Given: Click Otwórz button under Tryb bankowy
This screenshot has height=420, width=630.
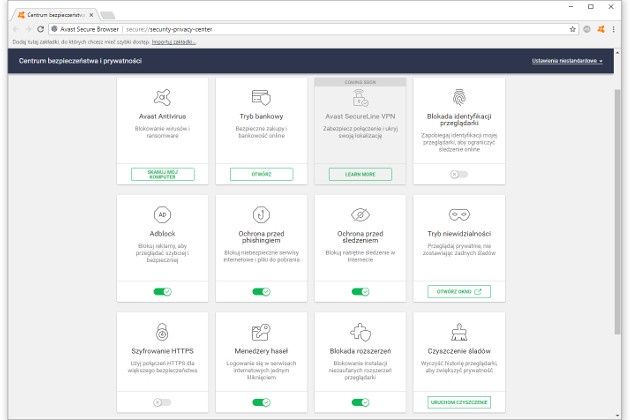Looking at the screenshot, I should tap(261, 174).
